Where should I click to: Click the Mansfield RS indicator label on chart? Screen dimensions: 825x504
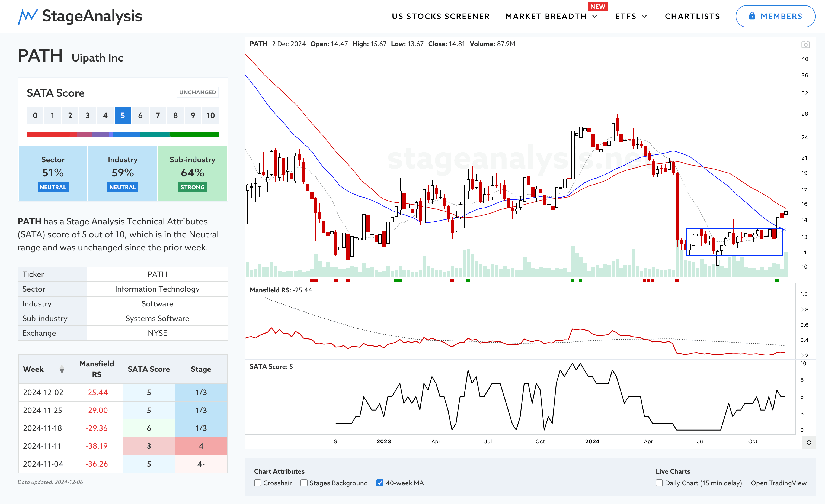pos(281,290)
